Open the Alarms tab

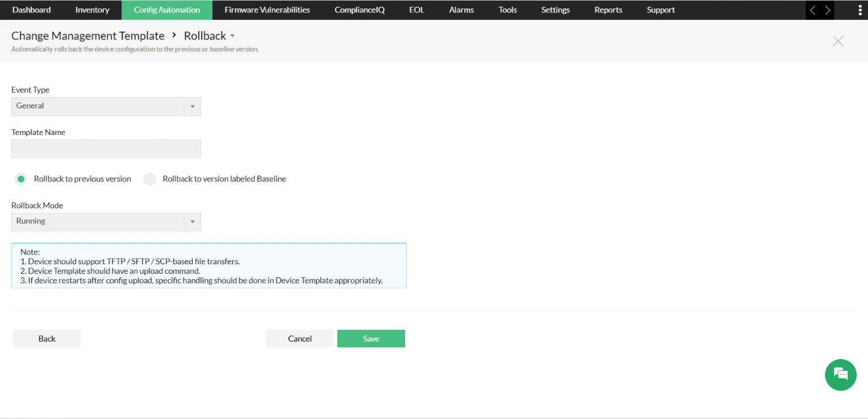tap(461, 10)
